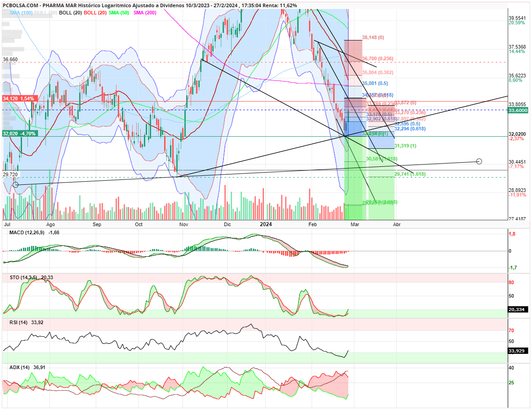
Task: Click the 38,148 (0) Fibonacci label
Action: 373,37
